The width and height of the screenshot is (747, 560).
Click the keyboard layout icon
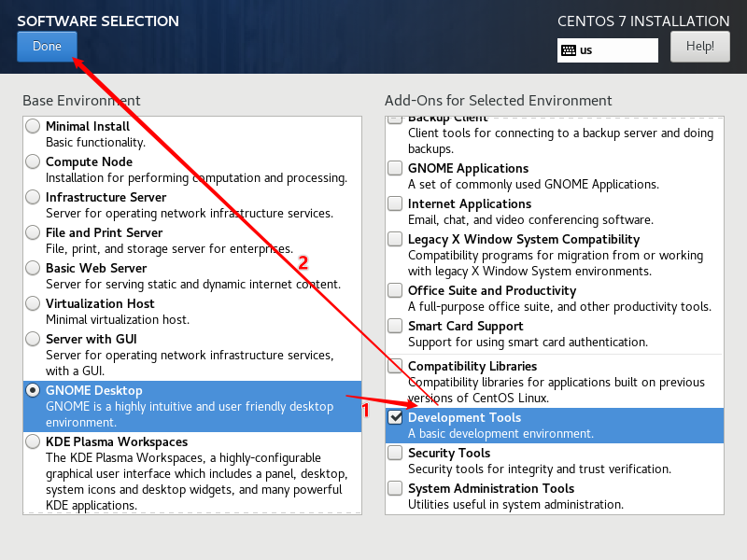(x=569, y=50)
